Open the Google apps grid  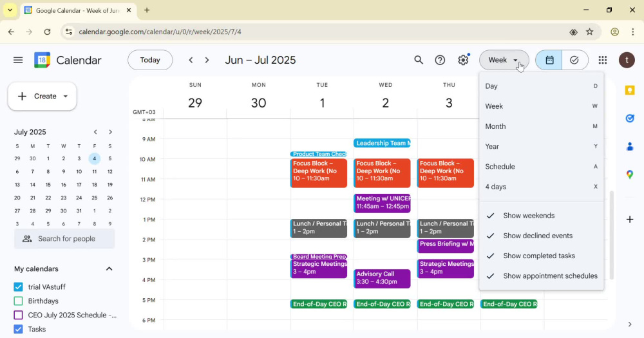coord(603,61)
